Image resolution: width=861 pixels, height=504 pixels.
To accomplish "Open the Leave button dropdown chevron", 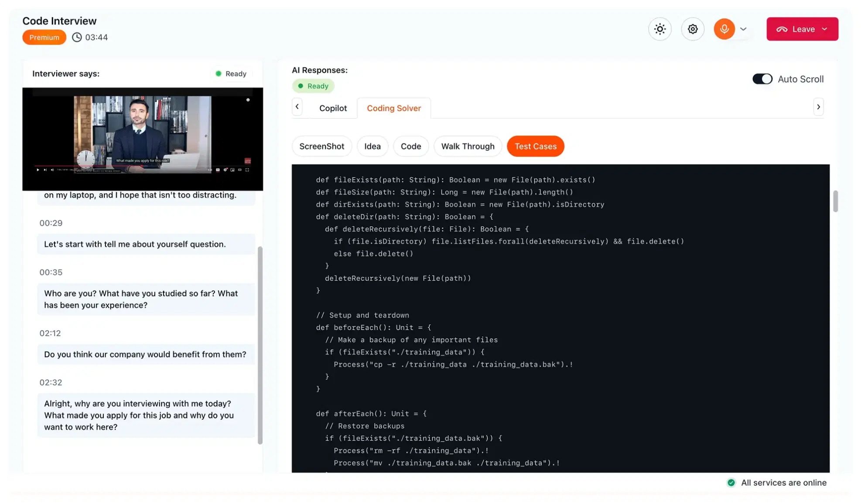I will tap(825, 29).
